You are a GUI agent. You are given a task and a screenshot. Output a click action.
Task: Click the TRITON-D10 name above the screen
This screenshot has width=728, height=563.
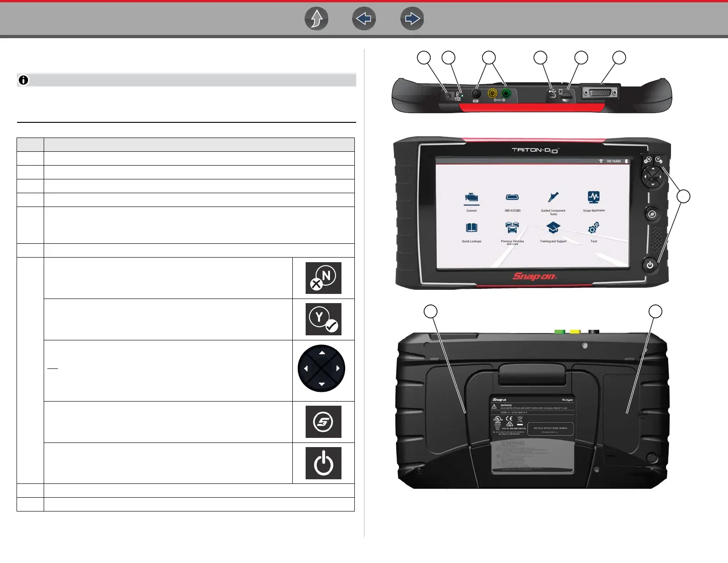[535, 150]
